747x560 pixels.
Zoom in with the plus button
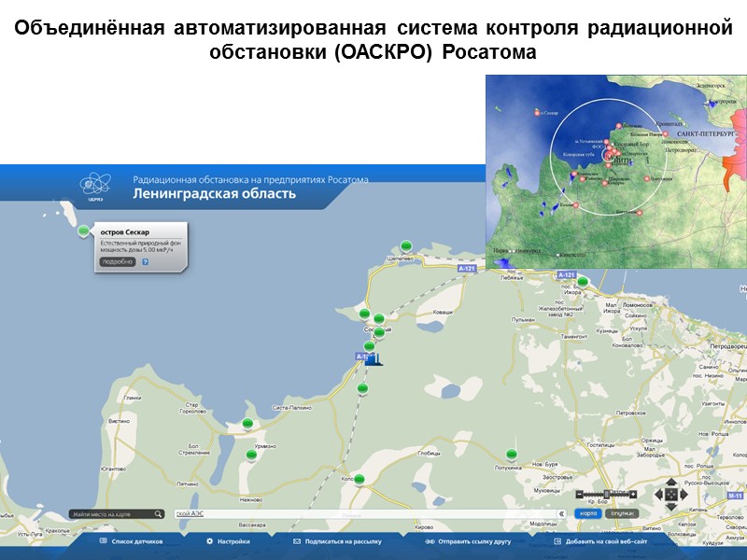633,495
